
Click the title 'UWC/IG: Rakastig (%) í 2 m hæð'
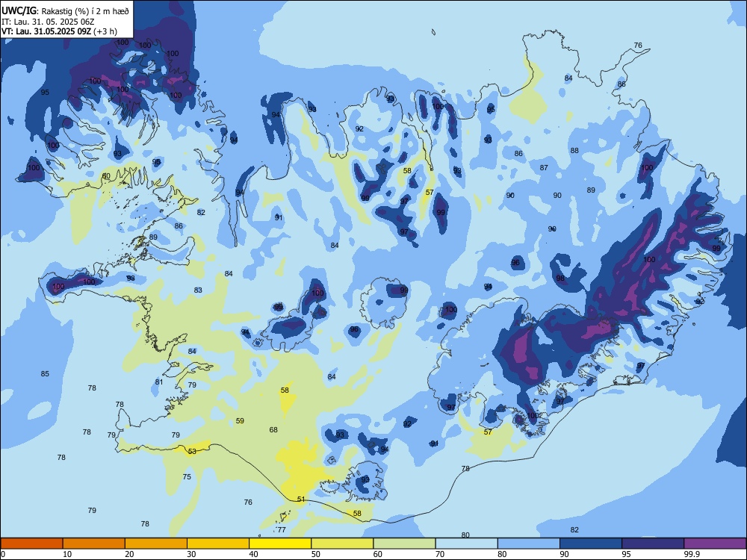(x=65, y=10)
